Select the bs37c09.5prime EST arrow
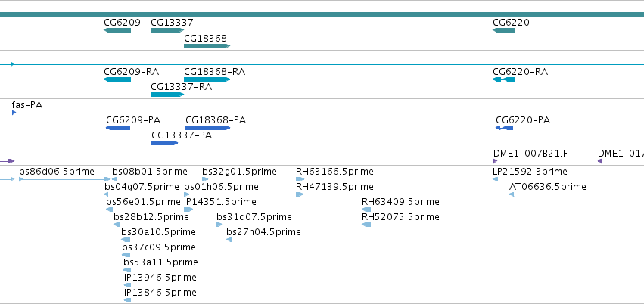This screenshot has height=304, width=644. 126,255
